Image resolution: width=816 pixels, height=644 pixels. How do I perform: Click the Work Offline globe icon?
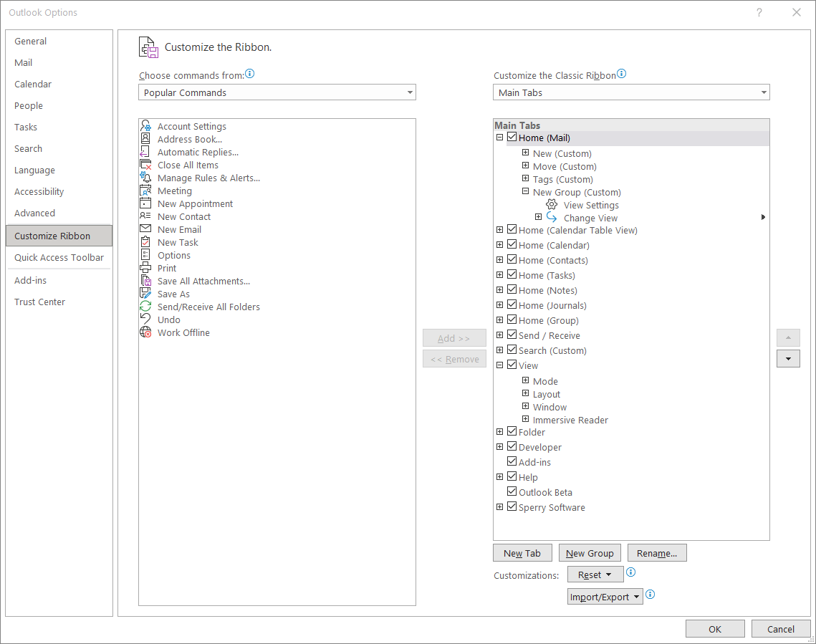pyautogui.click(x=145, y=332)
